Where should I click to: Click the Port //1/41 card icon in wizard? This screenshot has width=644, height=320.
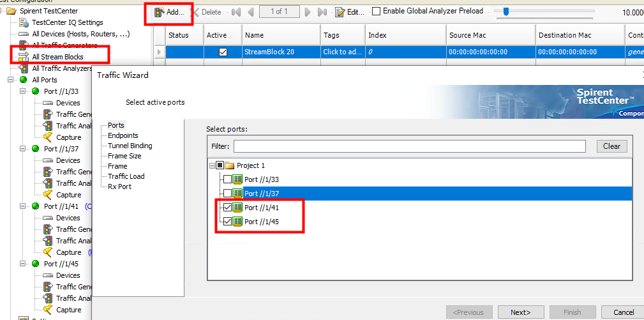(237, 208)
